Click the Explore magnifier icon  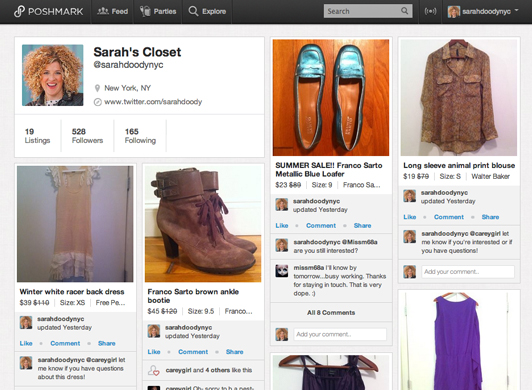click(x=193, y=11)
